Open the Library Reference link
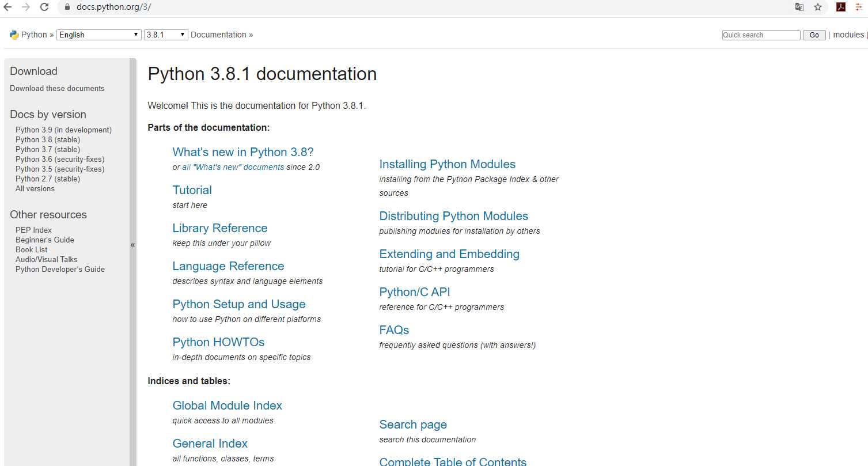The width and height of the screenshot is (868, 466). click(x=220, y=228)
